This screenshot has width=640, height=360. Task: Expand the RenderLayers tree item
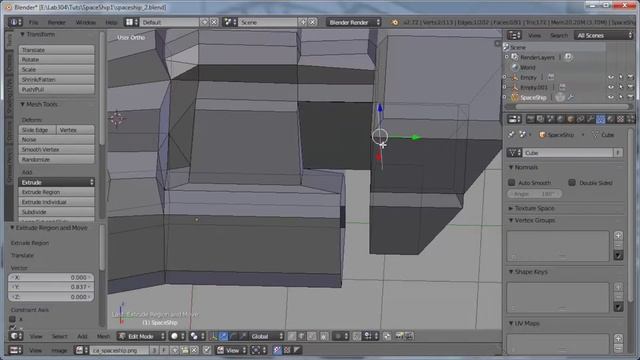coord(507,57)
